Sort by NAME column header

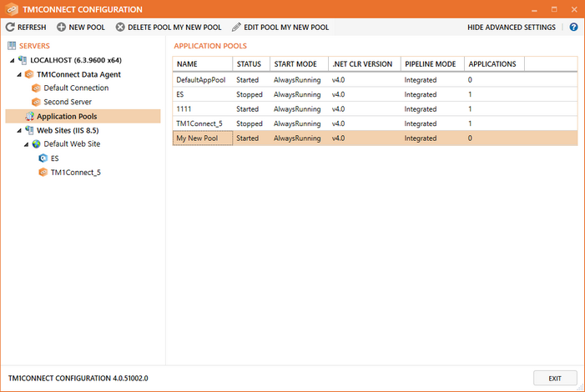click(202, 63)
